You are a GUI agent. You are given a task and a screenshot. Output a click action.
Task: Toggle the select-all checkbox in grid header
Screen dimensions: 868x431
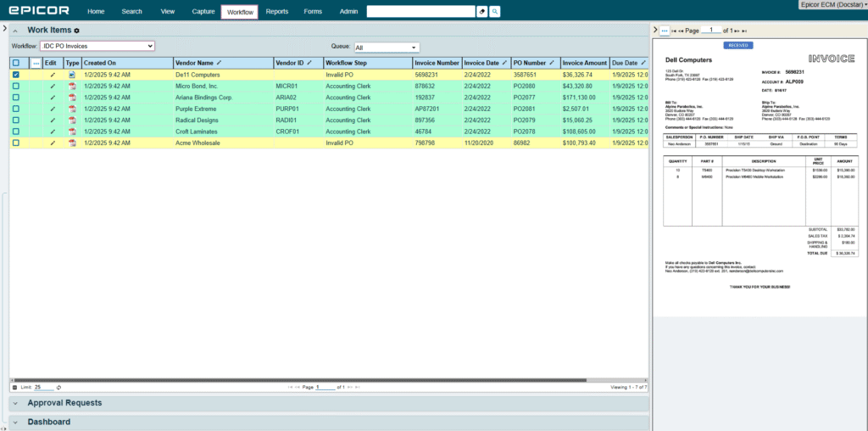15,63
